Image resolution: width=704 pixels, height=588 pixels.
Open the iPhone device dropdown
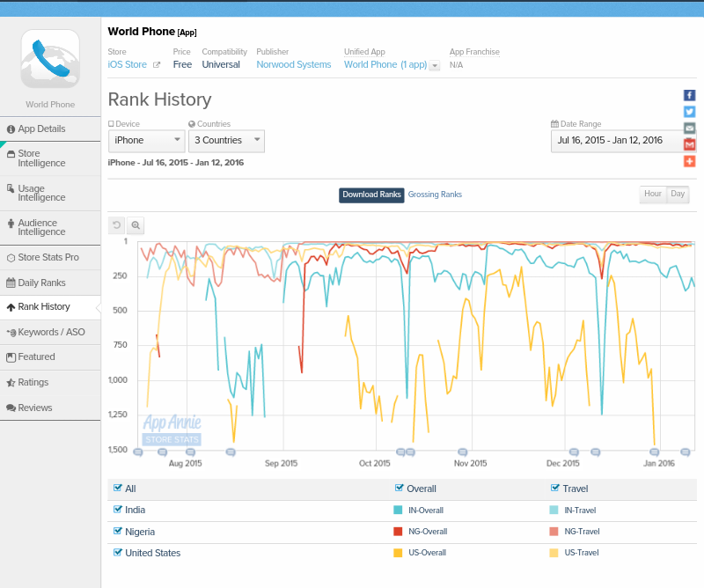click(x=146, y=140)
